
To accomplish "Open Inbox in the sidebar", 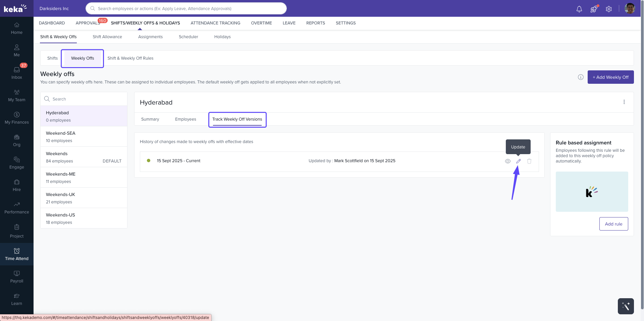I will point(17,73).
